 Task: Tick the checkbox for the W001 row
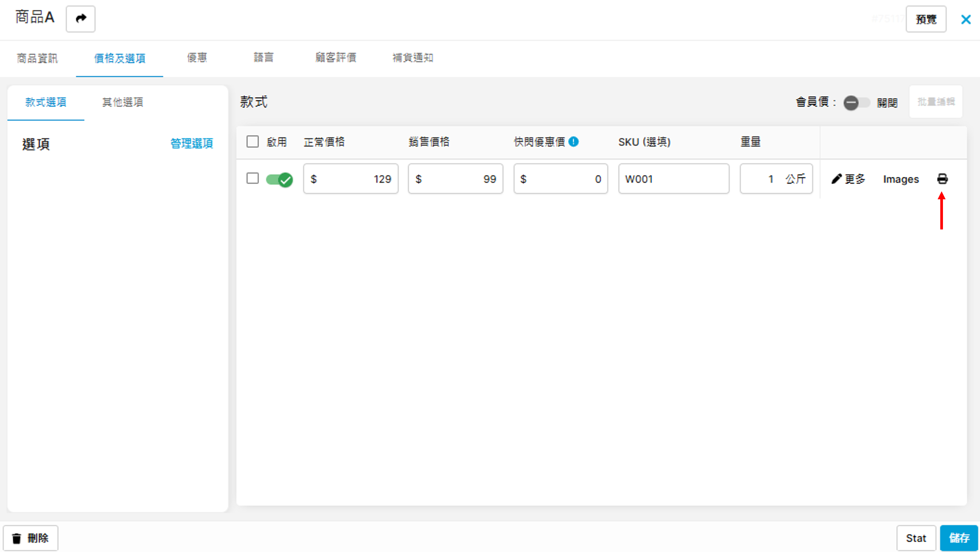click(x=253, y=178)
